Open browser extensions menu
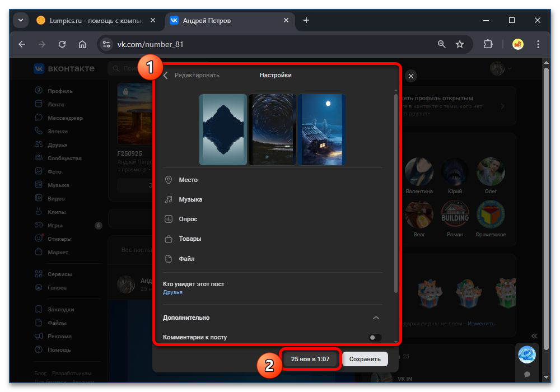Viewport: 560px width, 392px height. (x=488, y=44)
